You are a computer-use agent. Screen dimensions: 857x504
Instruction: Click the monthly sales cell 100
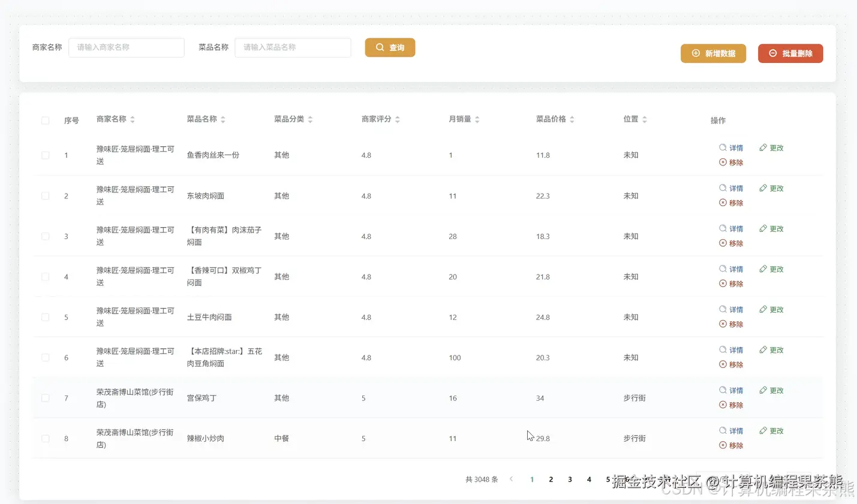click(455, 358)
